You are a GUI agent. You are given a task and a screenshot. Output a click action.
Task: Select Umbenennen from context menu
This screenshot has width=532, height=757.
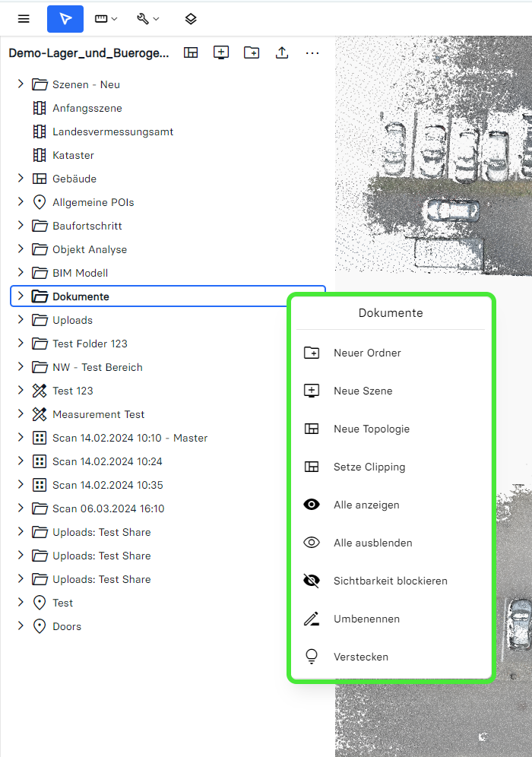(x=366, y=619)
